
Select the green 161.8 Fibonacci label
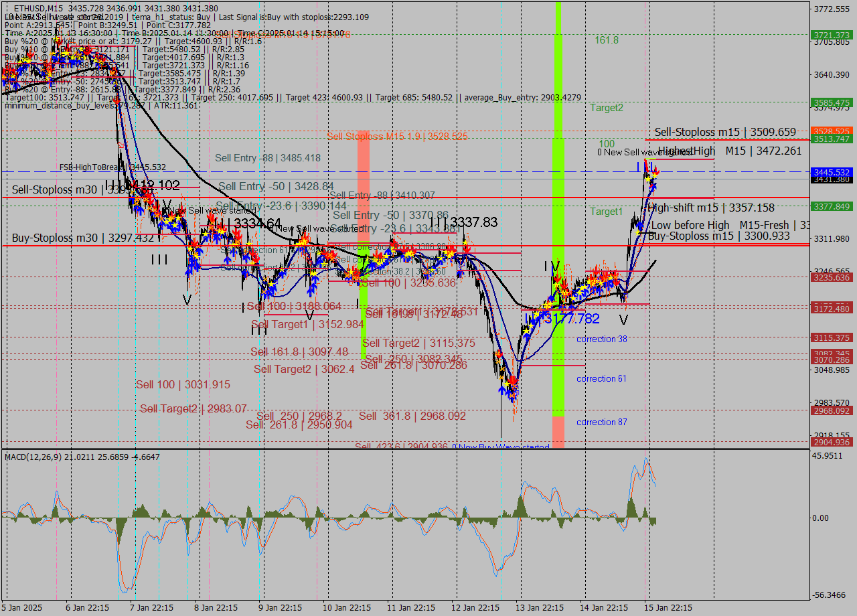click(607, 40)
